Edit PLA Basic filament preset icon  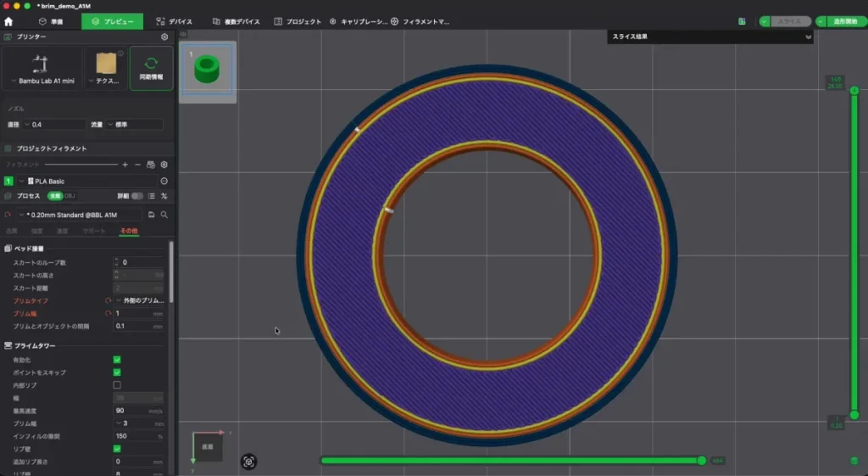pyautogui.click(x=164, y=182)
